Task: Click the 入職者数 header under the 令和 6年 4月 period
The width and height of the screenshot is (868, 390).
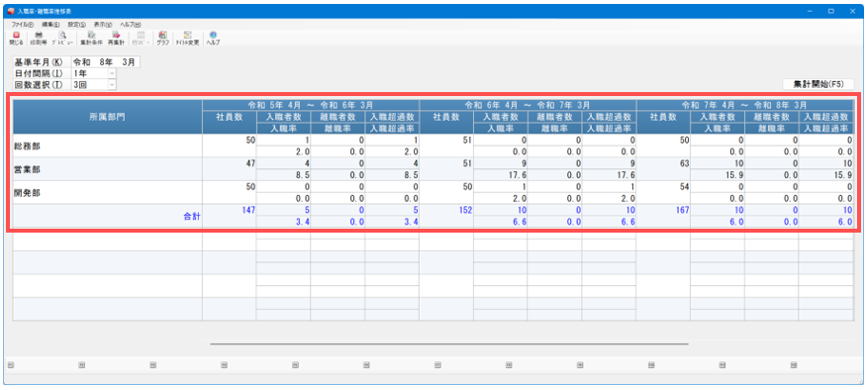Action: [500, 117]
